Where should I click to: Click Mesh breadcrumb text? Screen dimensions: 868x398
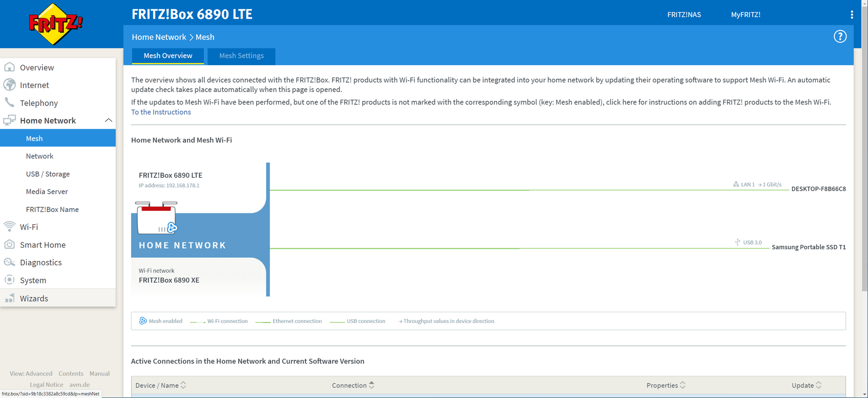(205, 37)
